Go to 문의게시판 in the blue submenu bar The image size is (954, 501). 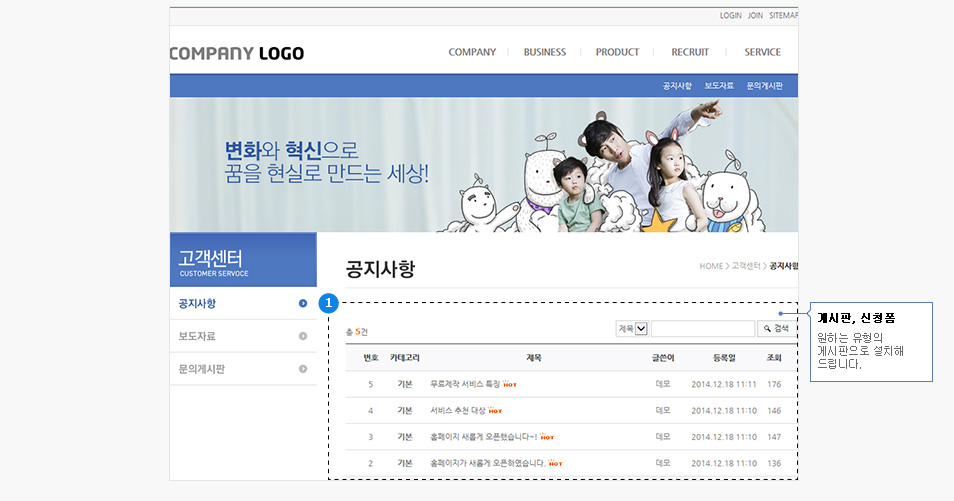765,86
